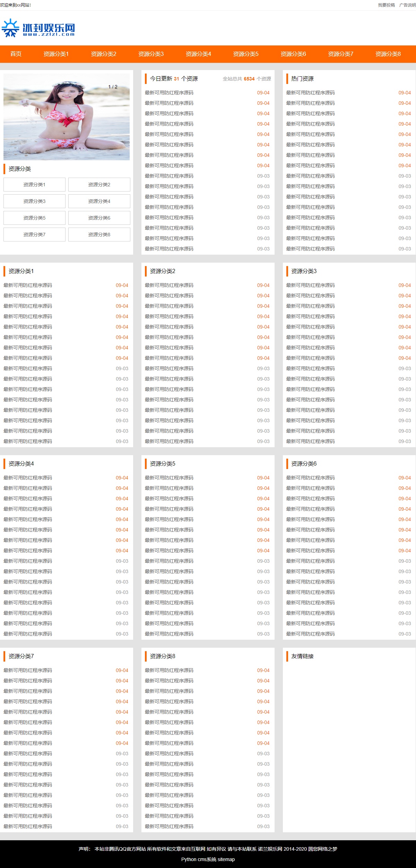The width and height of the screenshot is (416, 868).
Task: Open first article in 资源分类7 section
Action: pyautogui.click(x=28, y=670)
